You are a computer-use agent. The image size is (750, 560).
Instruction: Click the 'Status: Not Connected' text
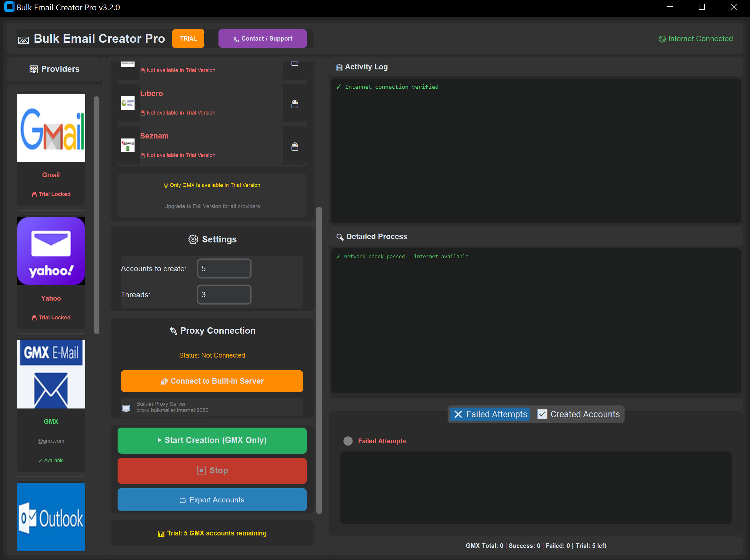(x=212, y=355)
